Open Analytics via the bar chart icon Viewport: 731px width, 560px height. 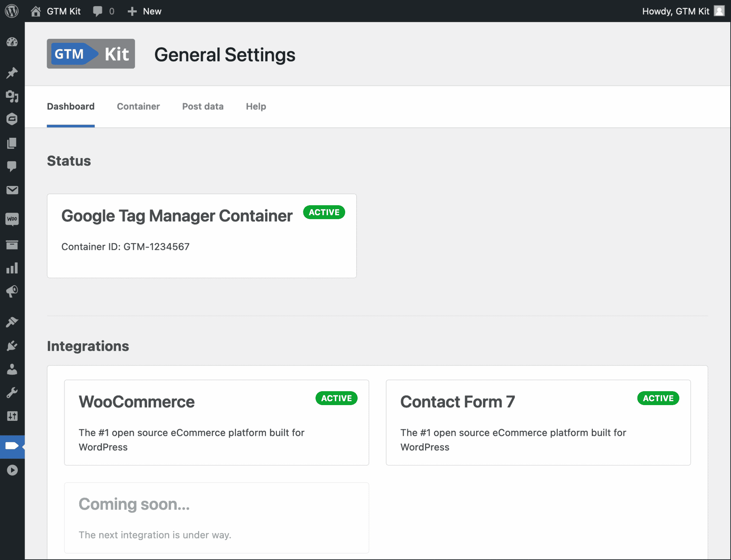pyautogui.click(x=12, y=268)
